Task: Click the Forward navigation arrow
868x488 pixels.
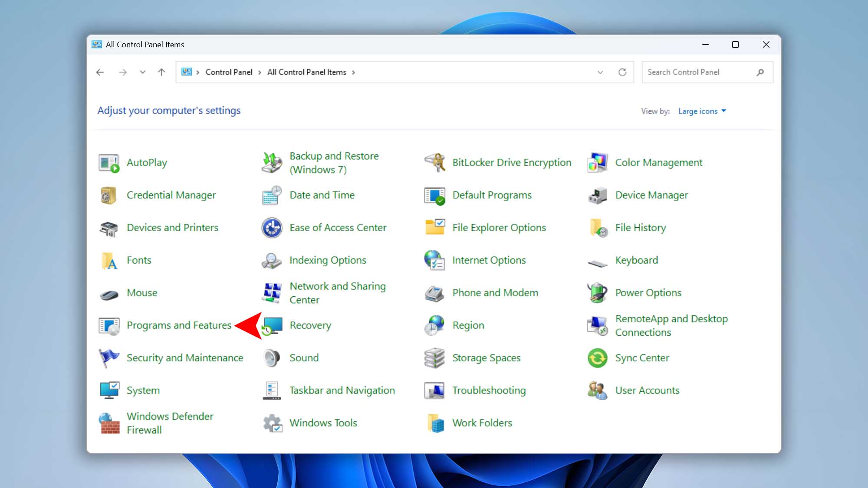Action: (123, 72)
